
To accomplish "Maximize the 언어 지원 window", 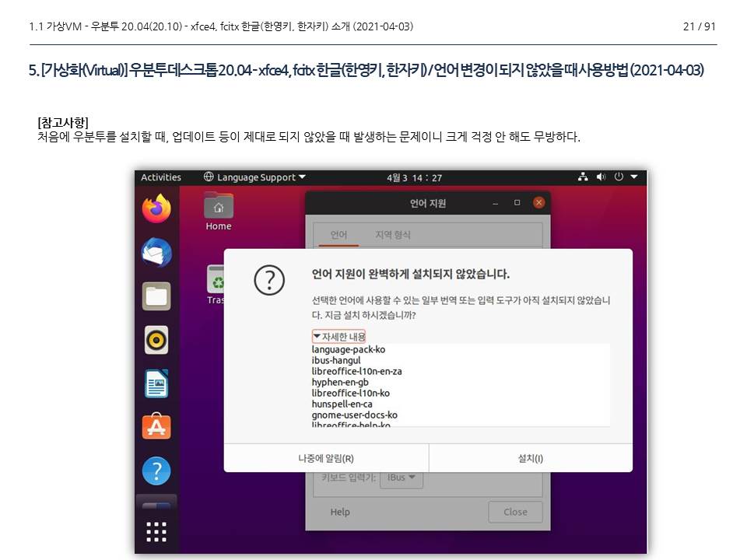I will tap(517, 203).
